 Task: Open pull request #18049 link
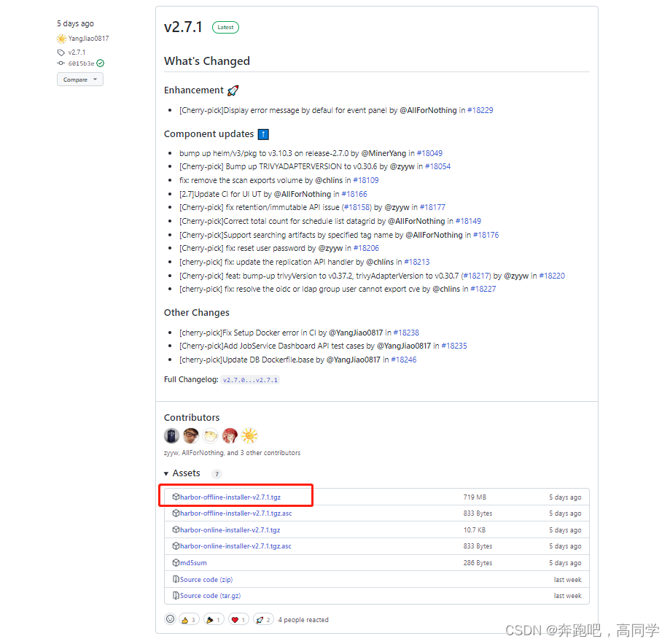[x=429, y=153]
